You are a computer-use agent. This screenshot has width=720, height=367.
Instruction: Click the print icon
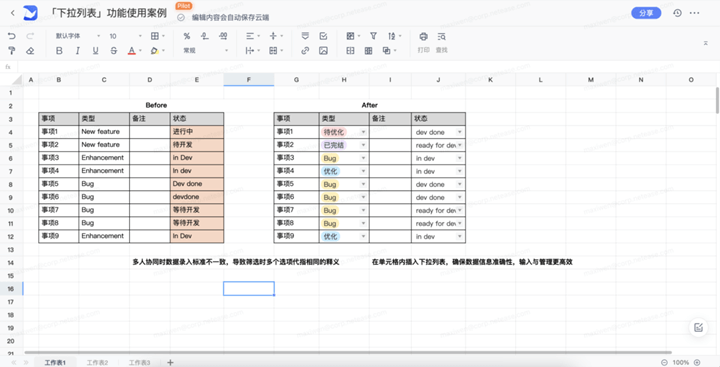pos(423,36)
